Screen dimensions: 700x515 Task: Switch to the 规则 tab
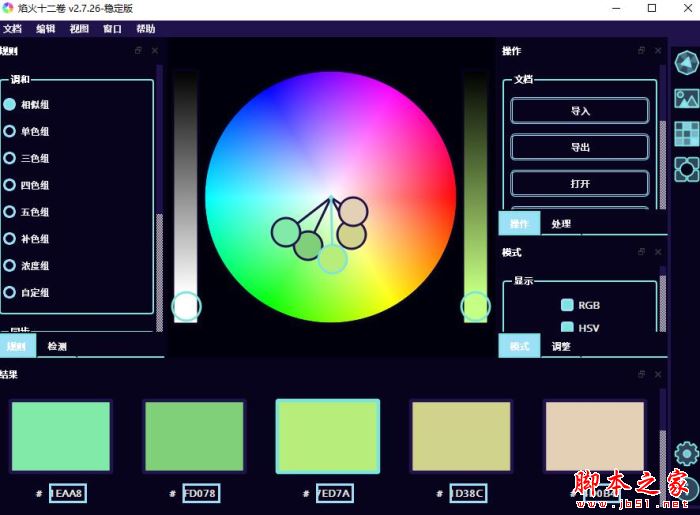[17, 346]
